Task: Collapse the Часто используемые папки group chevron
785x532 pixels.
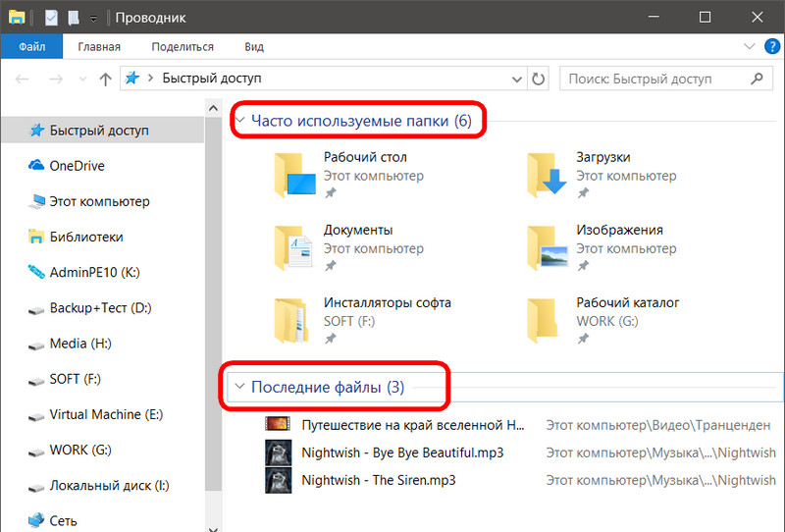Action: coord(240,120)
